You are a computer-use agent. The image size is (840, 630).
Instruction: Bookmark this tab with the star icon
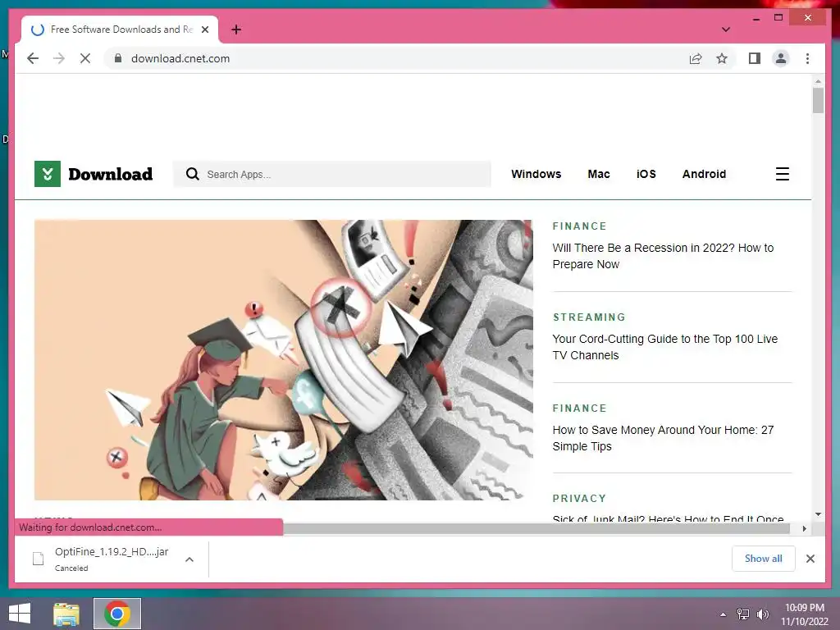point(722,58)
